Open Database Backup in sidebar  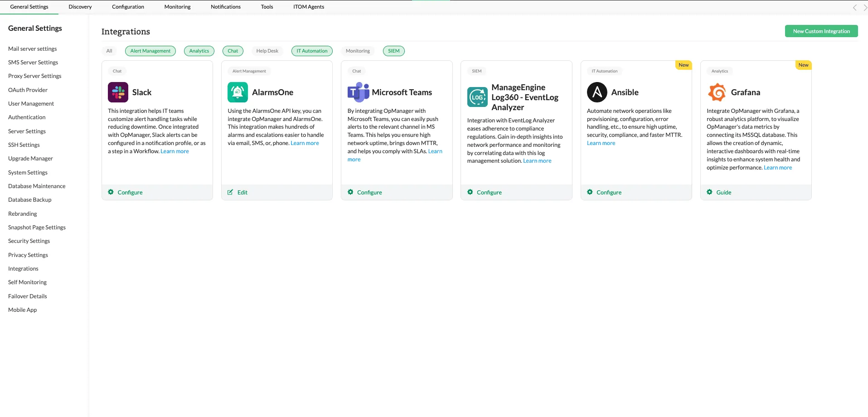pos(30,199)
